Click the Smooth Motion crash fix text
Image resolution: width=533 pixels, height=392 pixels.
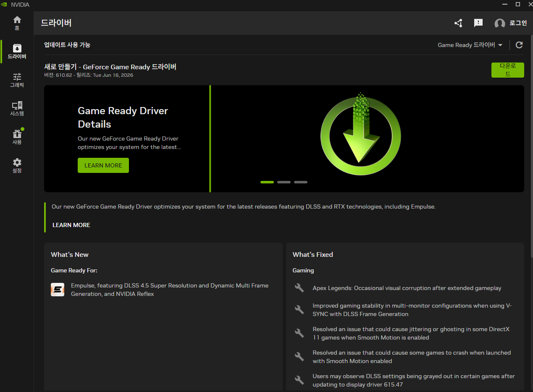[x=412, y=357]
